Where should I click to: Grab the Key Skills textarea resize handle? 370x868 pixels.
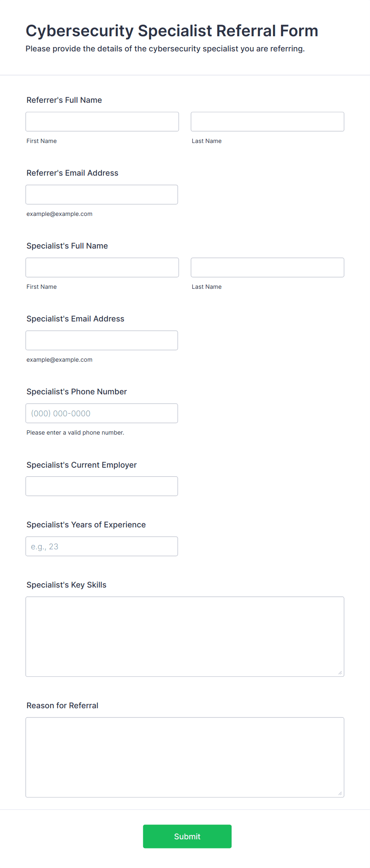(x=340, y=673)
